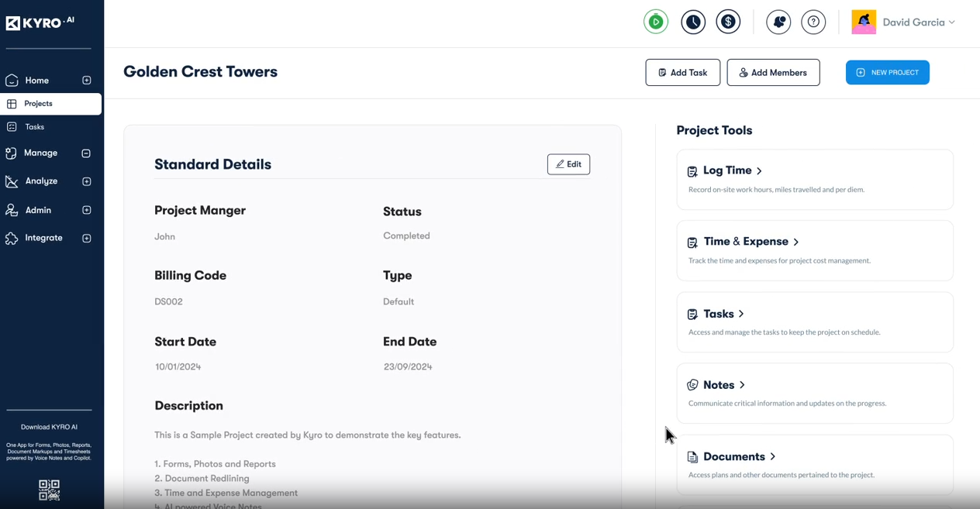Click the Documents card file icon

click(x=692, y=457)
